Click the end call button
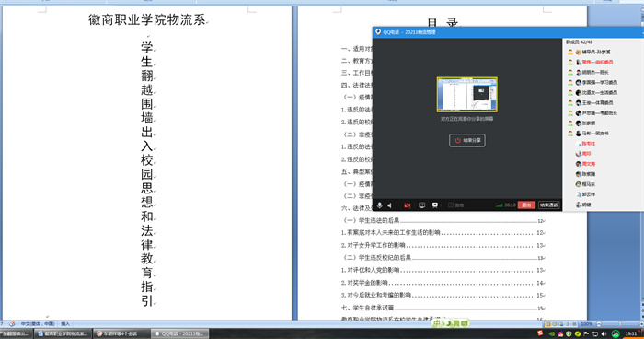The image size is (644, 339). (548, 205)
